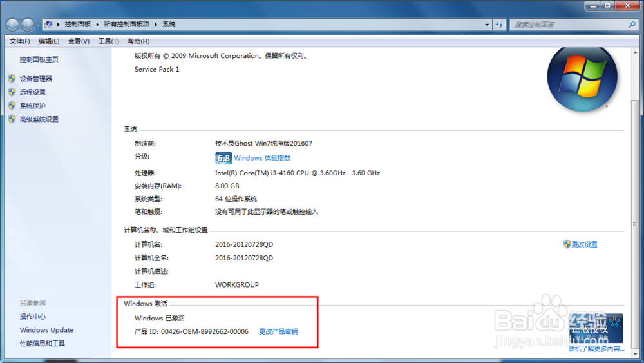Go to 控制面板主页 link
The width and height of the screenshot is (644, 363).
click(39, 59)
